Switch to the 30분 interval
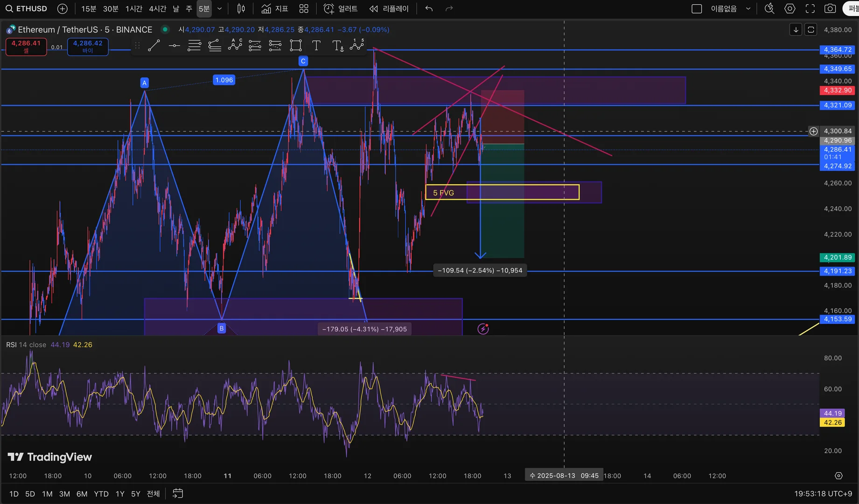Screen dimensions: 859x504 click(x=111, y=8)
